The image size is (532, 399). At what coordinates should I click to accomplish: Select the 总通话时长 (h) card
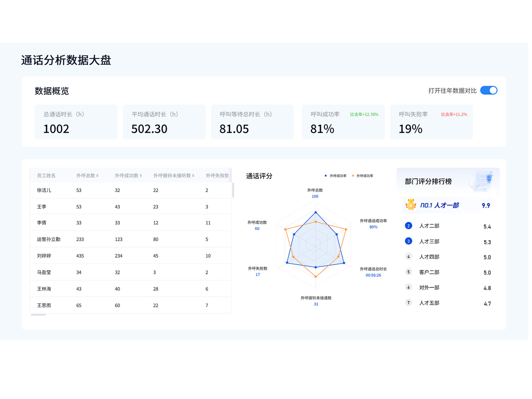coord(76,122)
